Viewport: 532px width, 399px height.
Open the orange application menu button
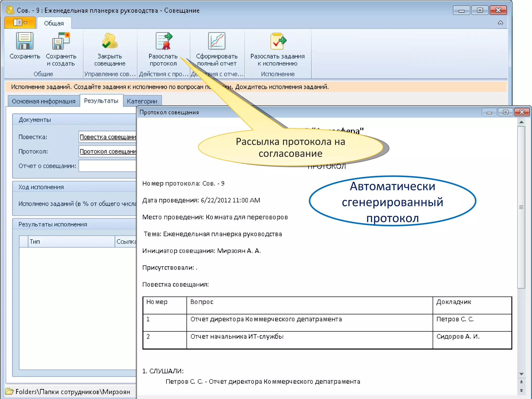tap(20, 23)
